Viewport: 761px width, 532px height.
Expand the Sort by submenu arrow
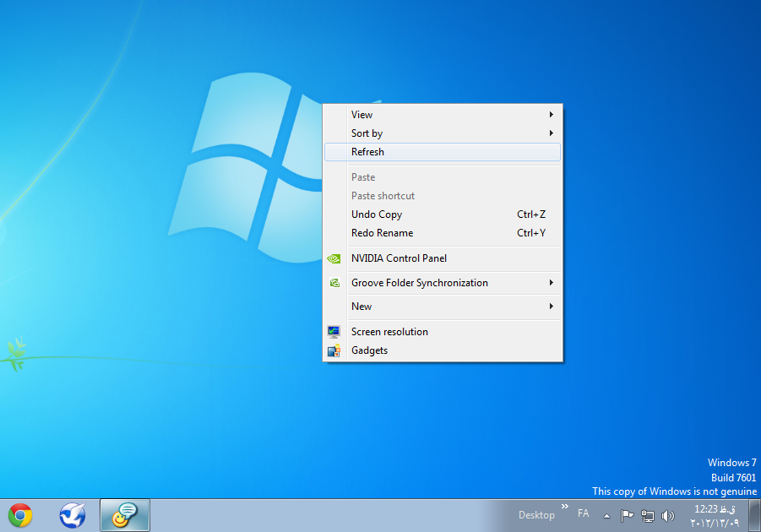552,133
